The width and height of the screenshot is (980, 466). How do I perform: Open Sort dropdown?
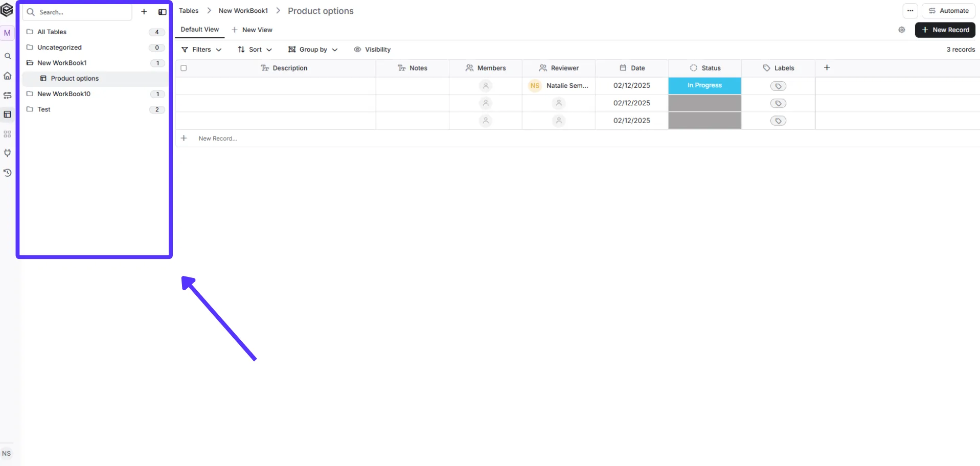255,50
